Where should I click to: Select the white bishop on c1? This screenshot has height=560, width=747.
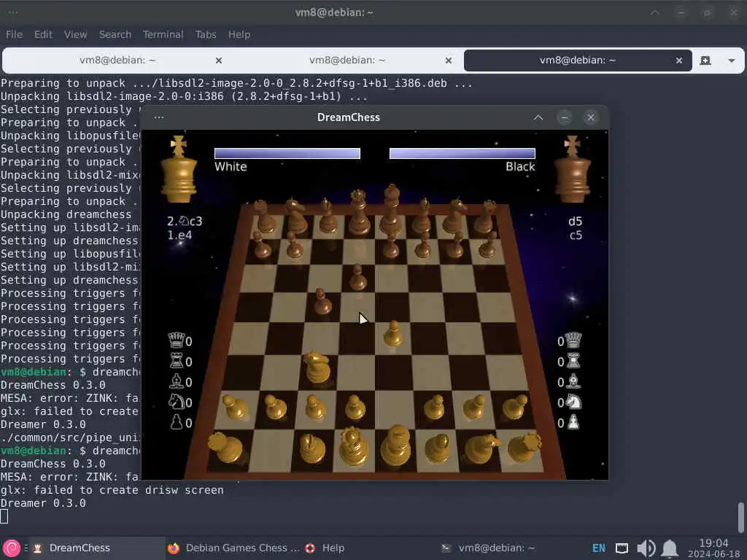pos(312,448)
